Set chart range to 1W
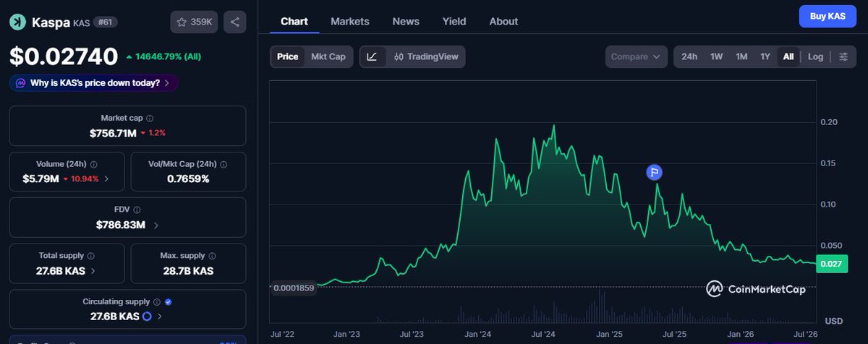Image resolution: width=868 pixels, height=344 pixels. tap(716, 56)
